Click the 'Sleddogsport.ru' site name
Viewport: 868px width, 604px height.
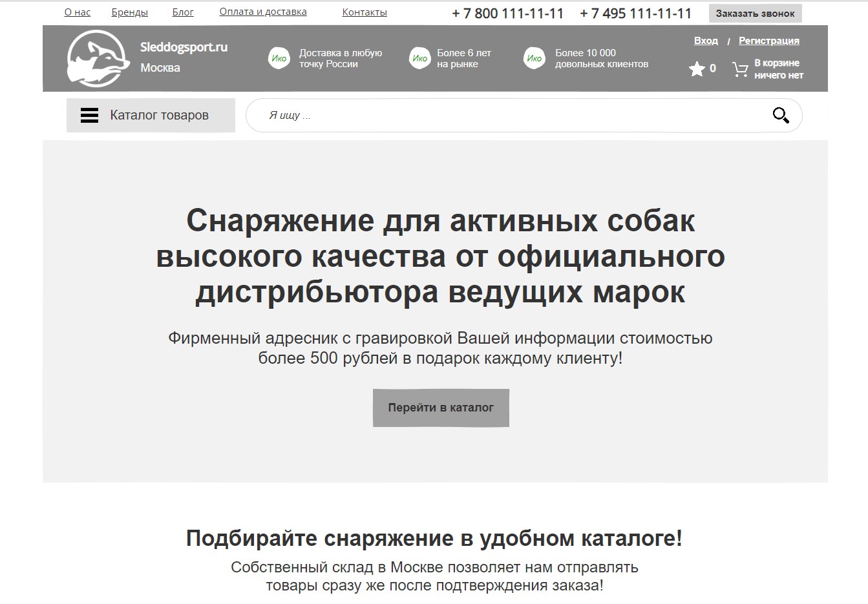coord(184,47)
